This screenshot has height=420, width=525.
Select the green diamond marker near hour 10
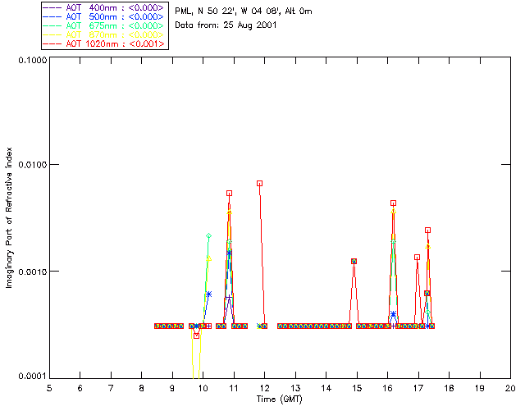(x=208, y=236)
